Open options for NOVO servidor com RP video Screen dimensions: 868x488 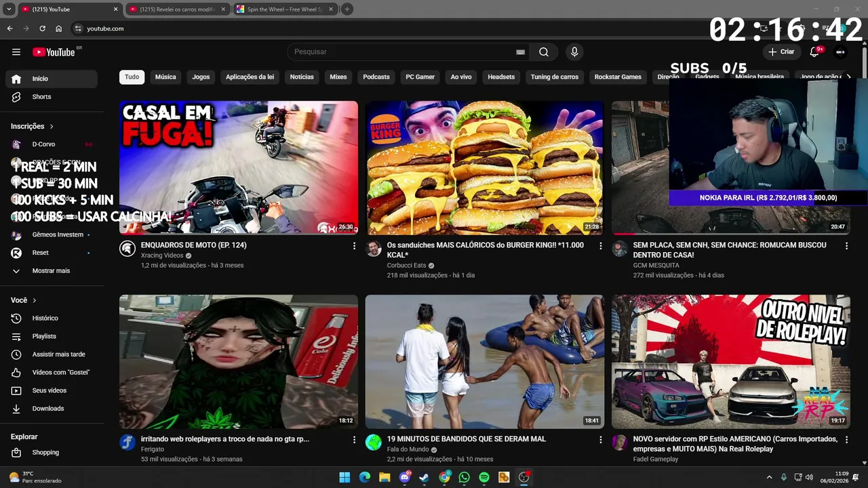click(x=846, y=440)
